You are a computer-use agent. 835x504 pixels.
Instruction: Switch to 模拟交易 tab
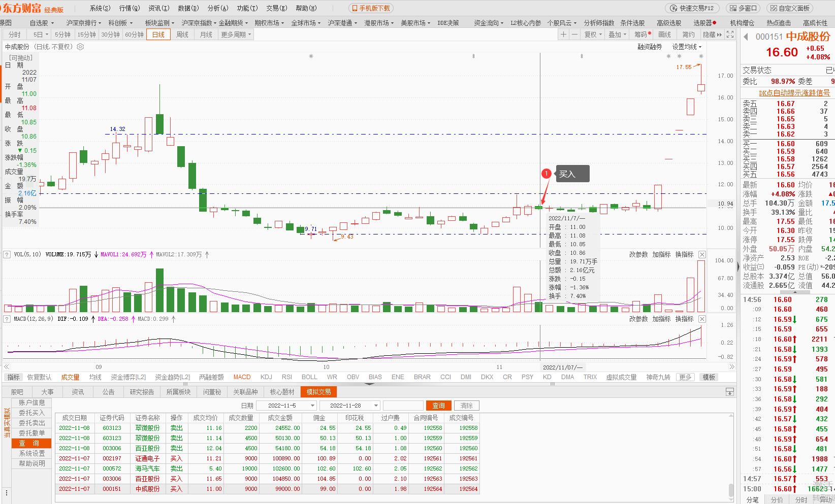click(x=319, y=392)
